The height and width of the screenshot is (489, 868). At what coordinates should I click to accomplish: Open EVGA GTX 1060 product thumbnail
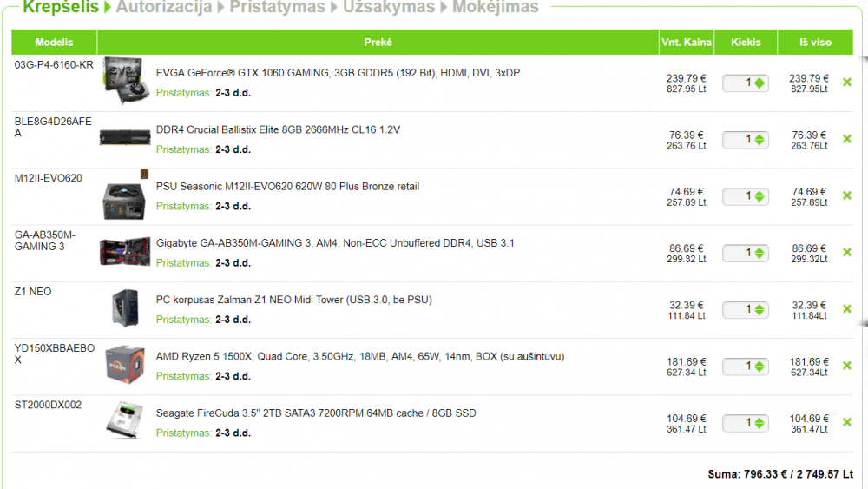[x=126, y=81]
